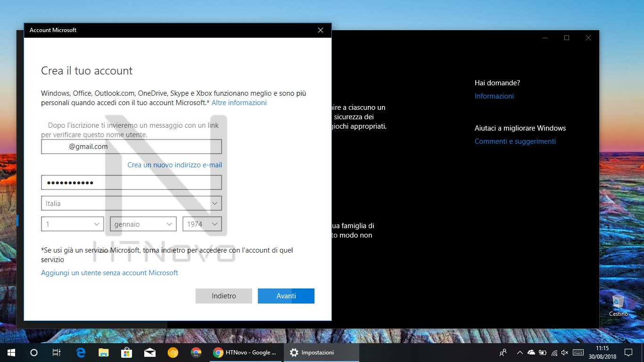This screenshot has width=644, height=362.
Task: Open the yellow Chrome Canary icon
Action: [173, 352]
